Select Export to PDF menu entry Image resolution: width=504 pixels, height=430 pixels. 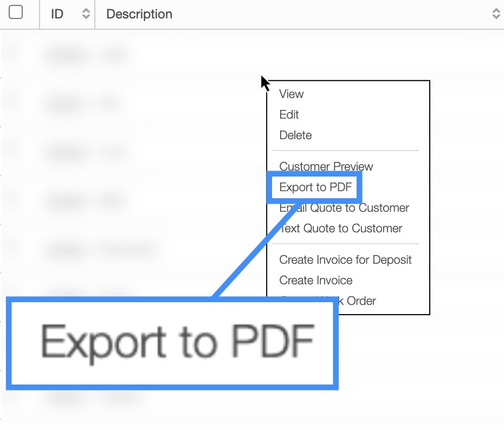(x=315, y=188)
